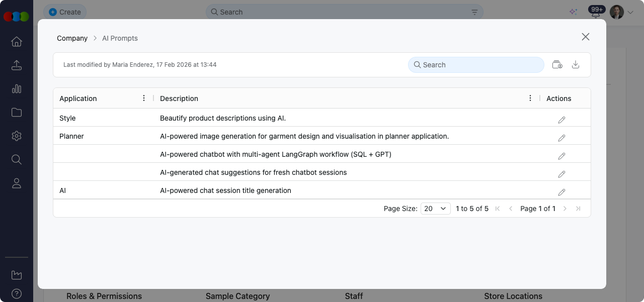Open user avatar account dropdown
644x302 pixels.
point(621,12)
